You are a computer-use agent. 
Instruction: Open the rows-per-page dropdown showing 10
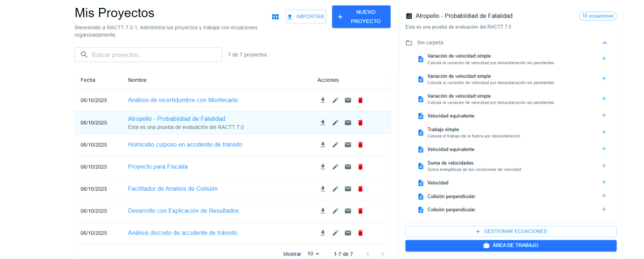click(313, 254)
